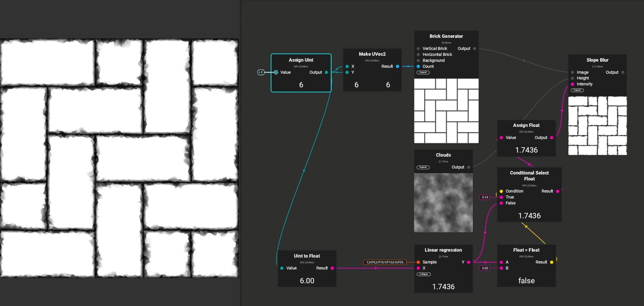Click the Condition socket on Conditional Select Float
The width and height of the screenshot is (644, 306).
pos(501,191)
